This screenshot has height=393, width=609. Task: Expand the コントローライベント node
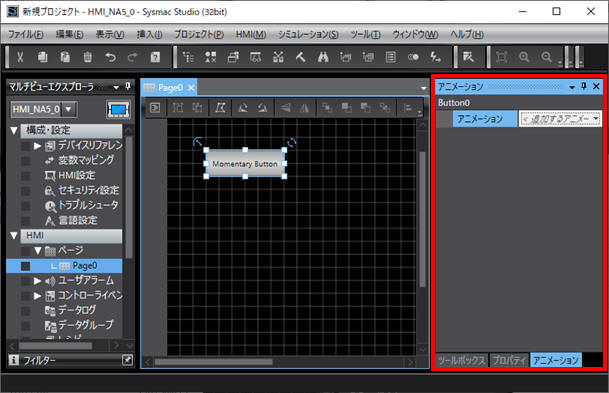tap(37, 296)
